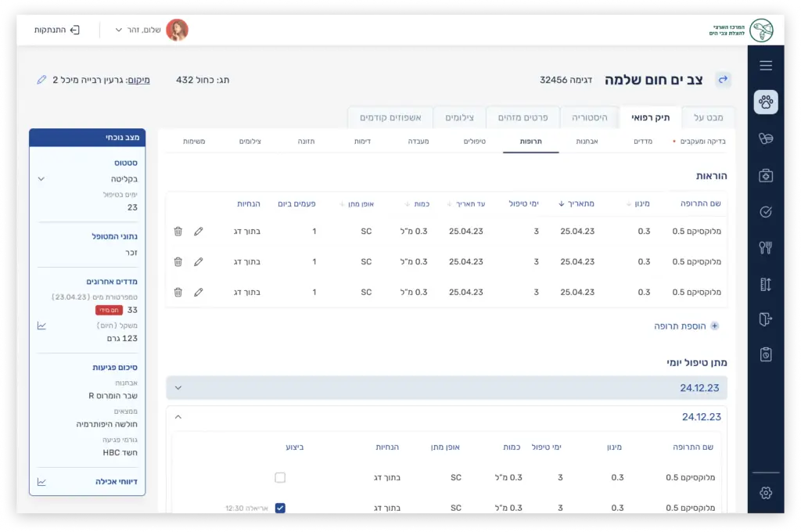801x532 pixels.
Task: Open the settings gear in sidebar
Action: 766,492
